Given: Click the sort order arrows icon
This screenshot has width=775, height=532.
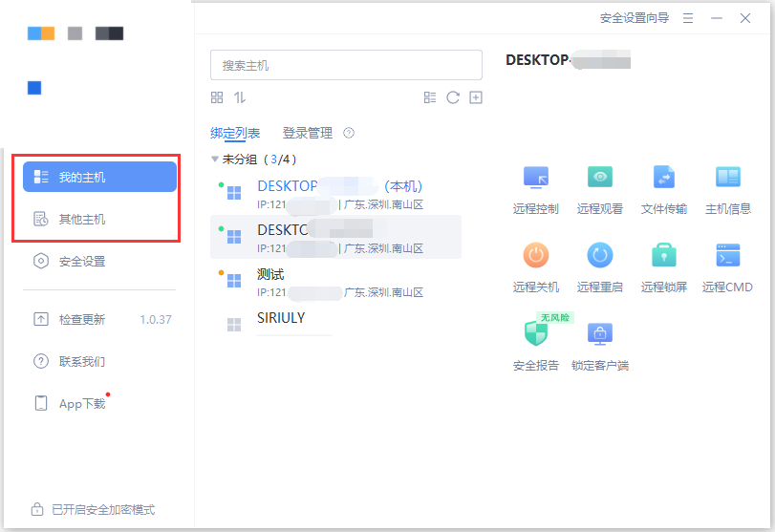Looking at the screenshot, I should click(x=240, y=97).
